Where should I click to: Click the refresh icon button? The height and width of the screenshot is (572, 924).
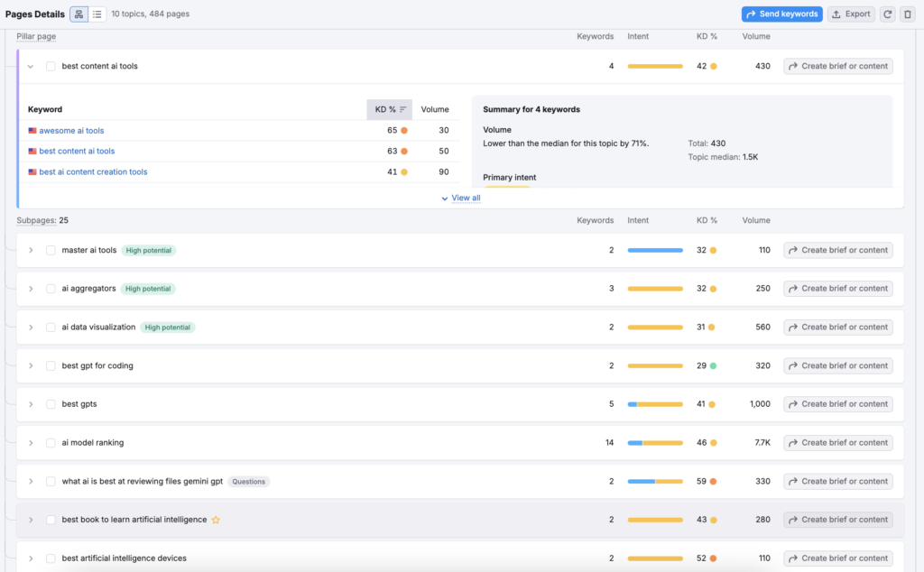888,14
